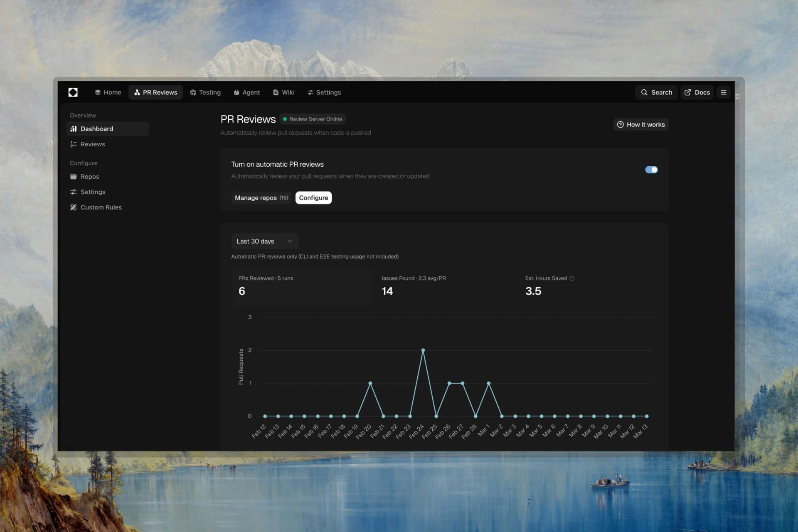Click the Issues Found value 14

click(x=387, y=291)
